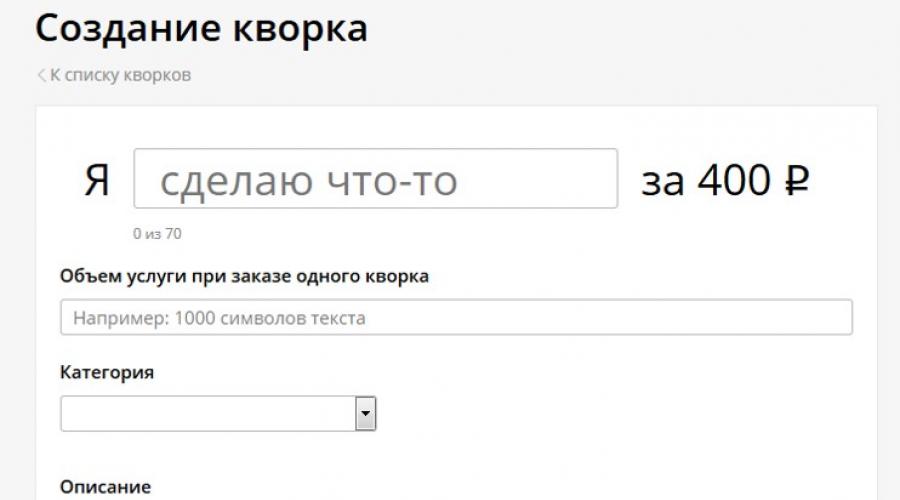Click the "Категория" field label
This screenshot has width=900, height=500.
tap(107, 372)
